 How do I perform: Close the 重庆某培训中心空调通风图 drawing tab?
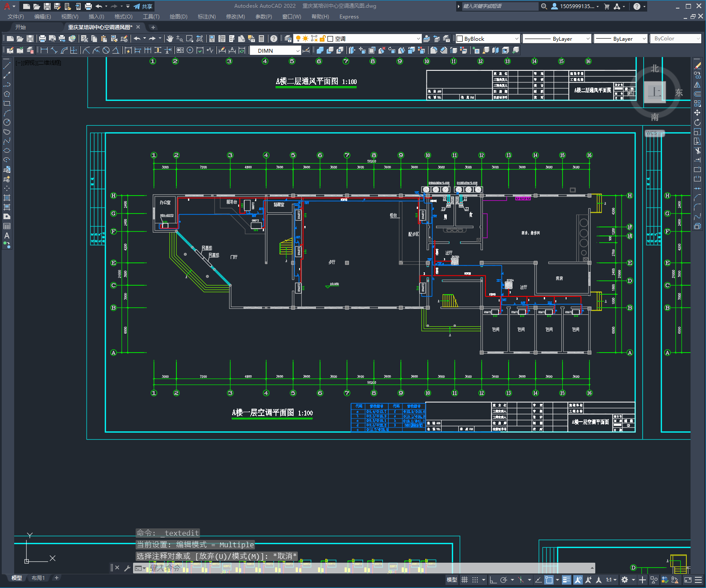click(138, 27)
